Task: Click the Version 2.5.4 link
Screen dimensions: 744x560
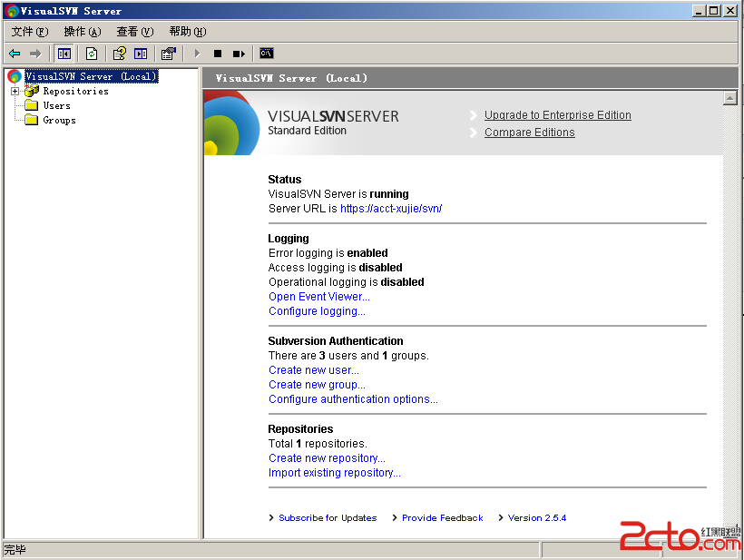Action: [536, 517]
